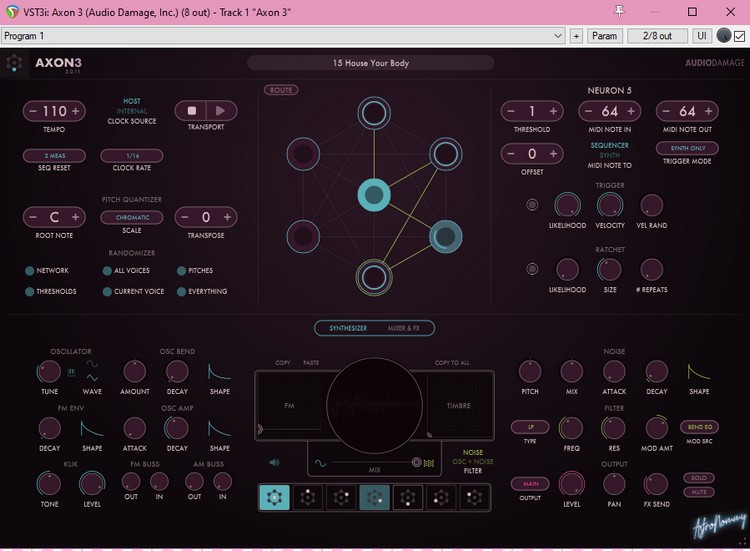The height and width of the screenshot is (551, 750).
Task: Toggle the TRIGGER section enable button
Action: (x=532, y=205)
